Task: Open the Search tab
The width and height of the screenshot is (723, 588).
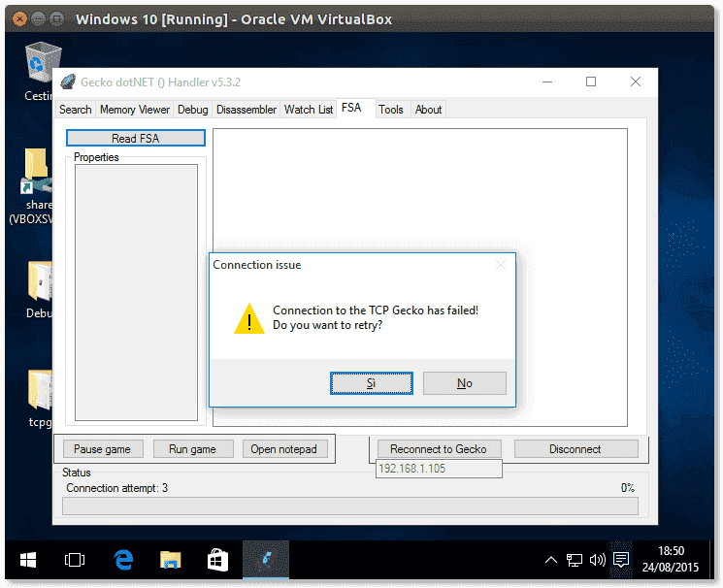Action: [x=75, y=110]
